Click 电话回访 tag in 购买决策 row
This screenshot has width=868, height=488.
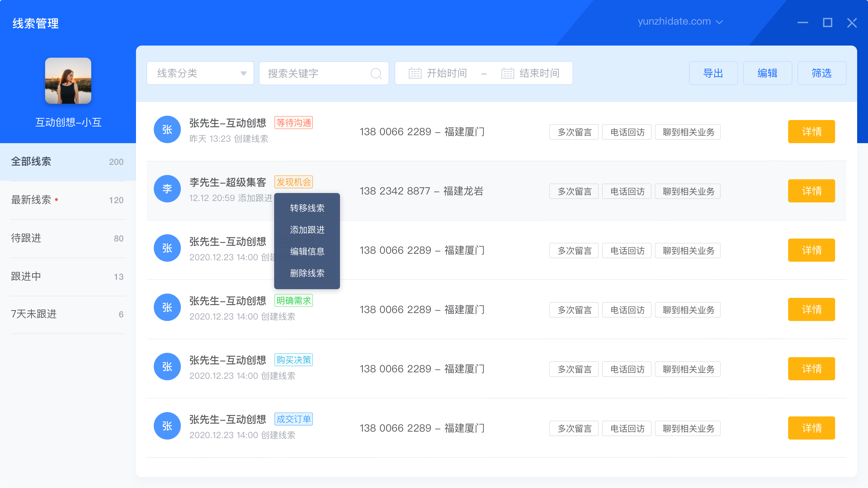(627, 369)
